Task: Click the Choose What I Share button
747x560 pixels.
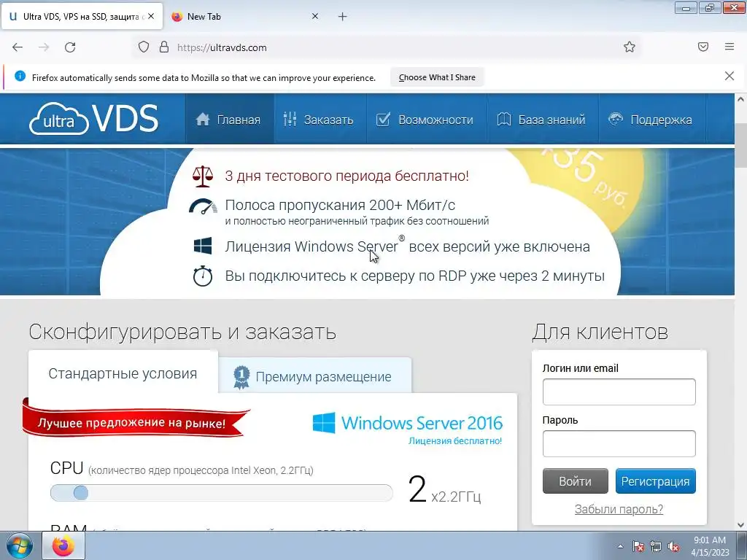Action: 437,77
